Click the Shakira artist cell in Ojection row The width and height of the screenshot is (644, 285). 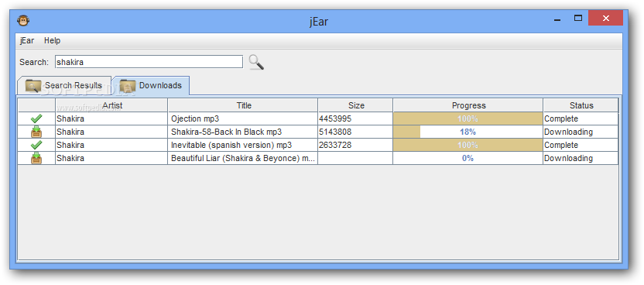pos(111,118)
